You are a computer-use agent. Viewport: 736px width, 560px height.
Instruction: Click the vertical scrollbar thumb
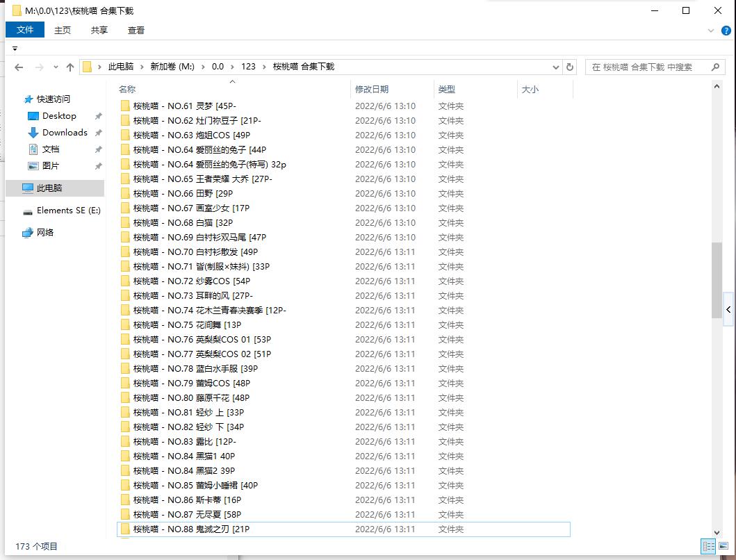[x=717, y=280]
